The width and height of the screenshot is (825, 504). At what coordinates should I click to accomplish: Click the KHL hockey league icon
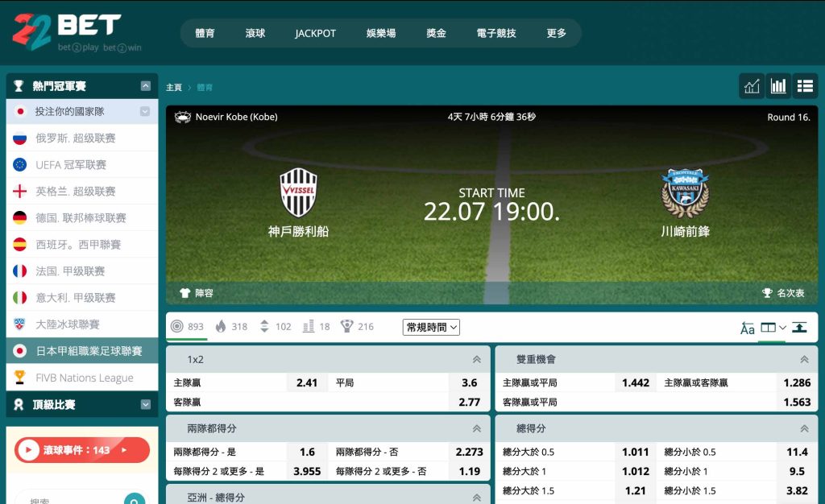tap(19, 324)
